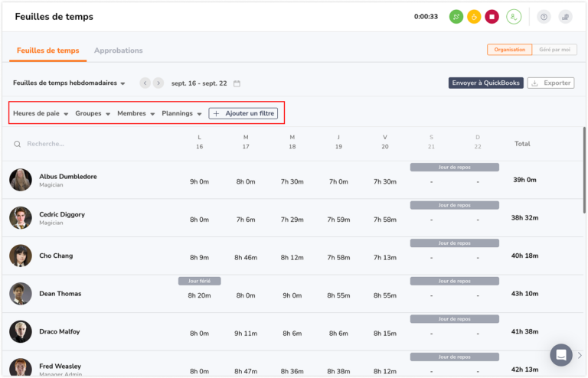
Task: Open the chat support bubble
Action: tap(561, 355)
